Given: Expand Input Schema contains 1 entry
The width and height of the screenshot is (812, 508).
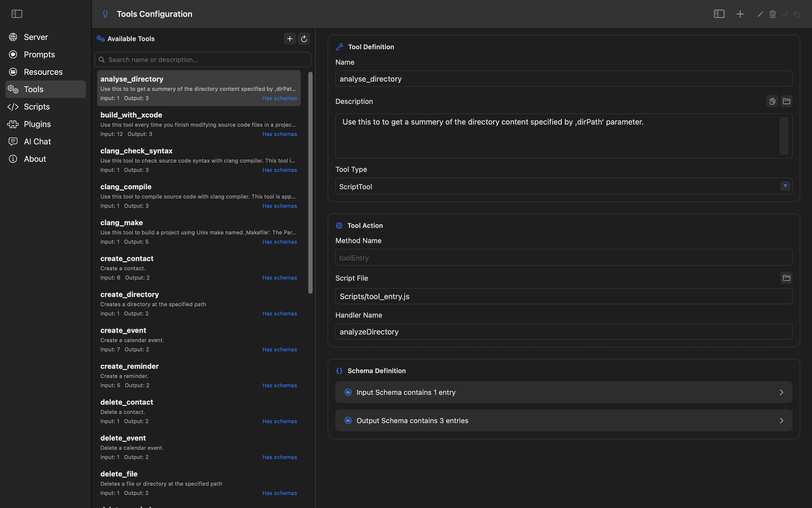Looking at the screenshot, I should point(564,392).
